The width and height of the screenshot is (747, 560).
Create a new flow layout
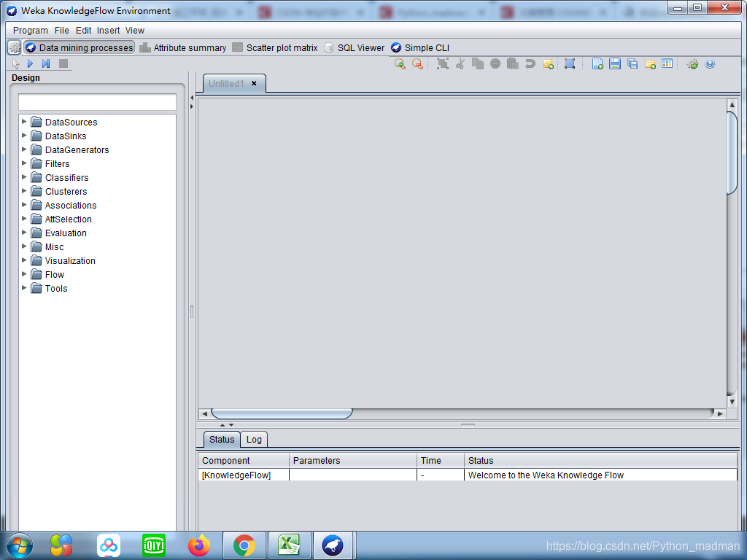597,64
